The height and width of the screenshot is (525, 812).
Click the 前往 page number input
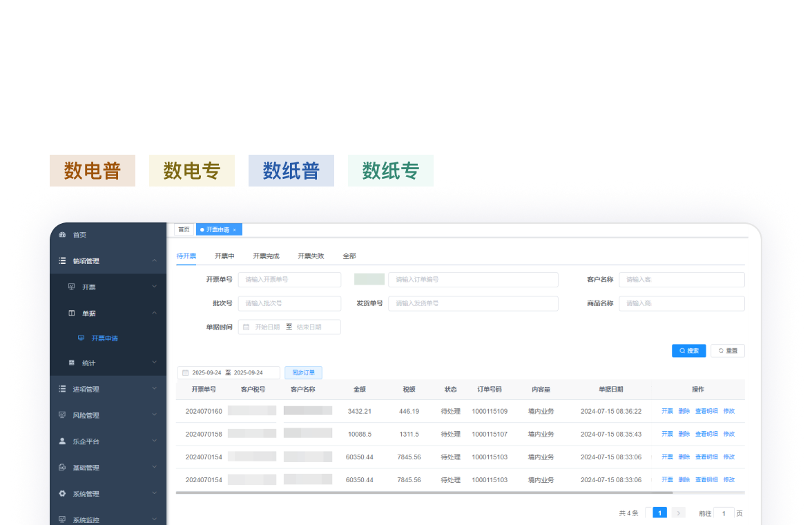pos(724,513)
